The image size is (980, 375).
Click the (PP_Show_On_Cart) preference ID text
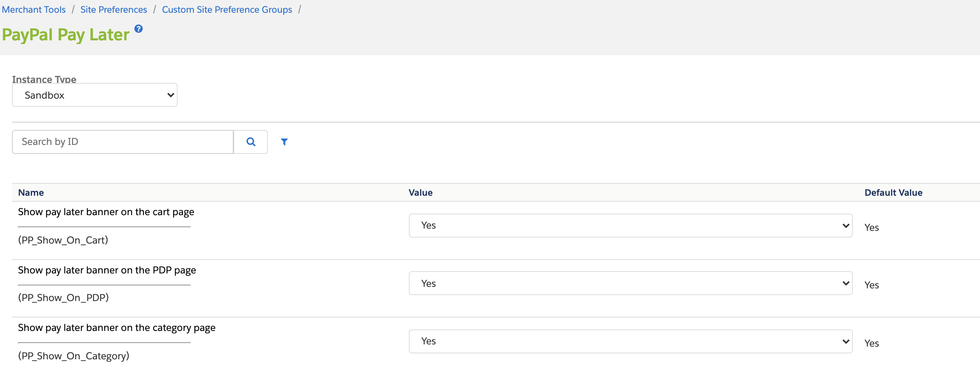(x=63, y=240)
